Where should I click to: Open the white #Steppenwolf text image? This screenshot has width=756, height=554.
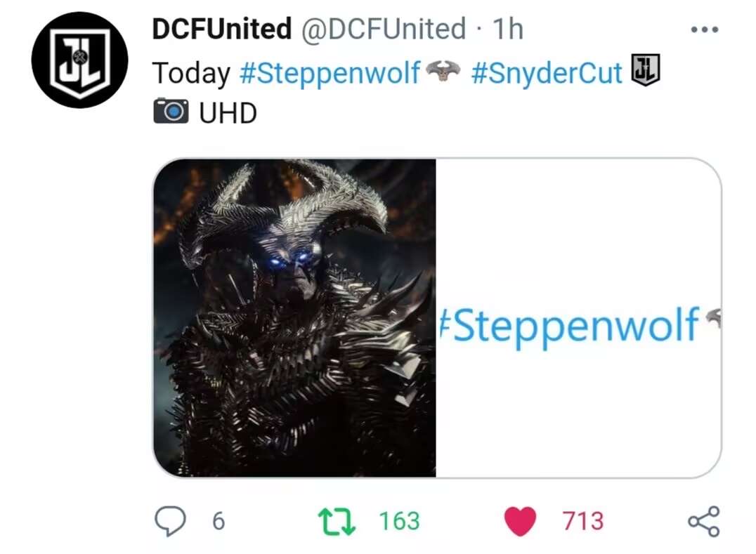(578, 318)
